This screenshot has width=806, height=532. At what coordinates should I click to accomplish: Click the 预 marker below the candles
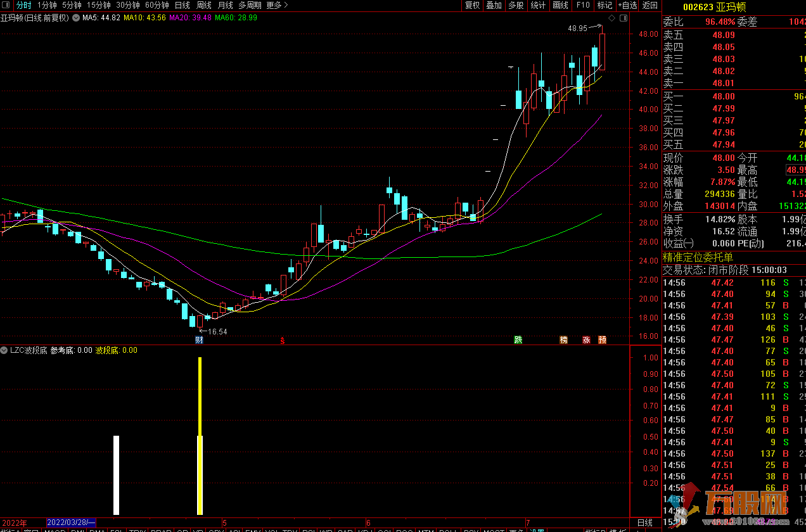click(602, 340)
